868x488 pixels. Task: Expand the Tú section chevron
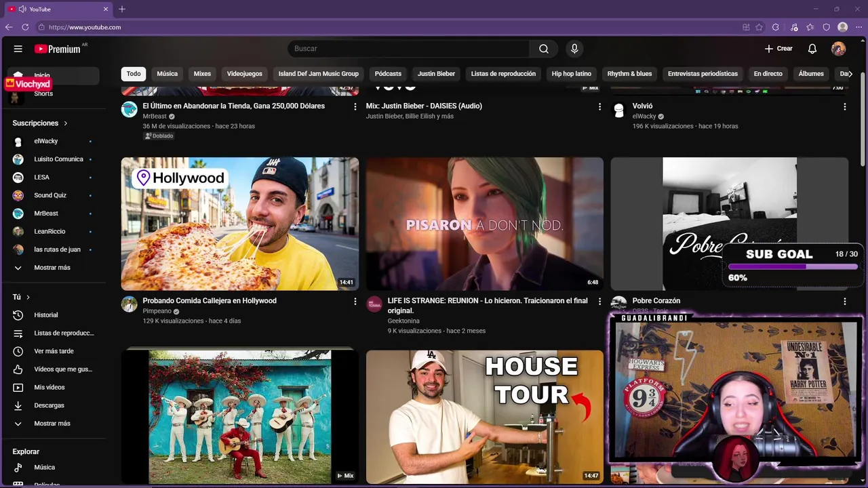click(28, 297)
